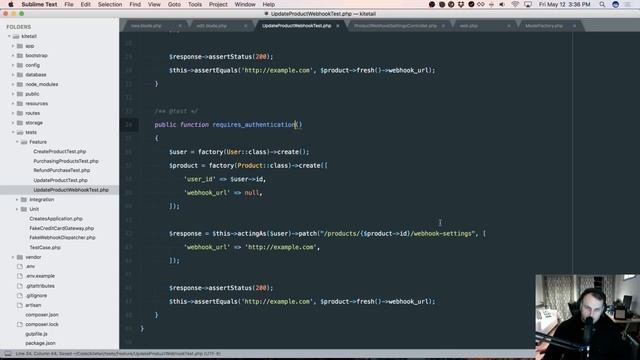
Task: Expand the app folder arrow
Action: coord(13,46)
